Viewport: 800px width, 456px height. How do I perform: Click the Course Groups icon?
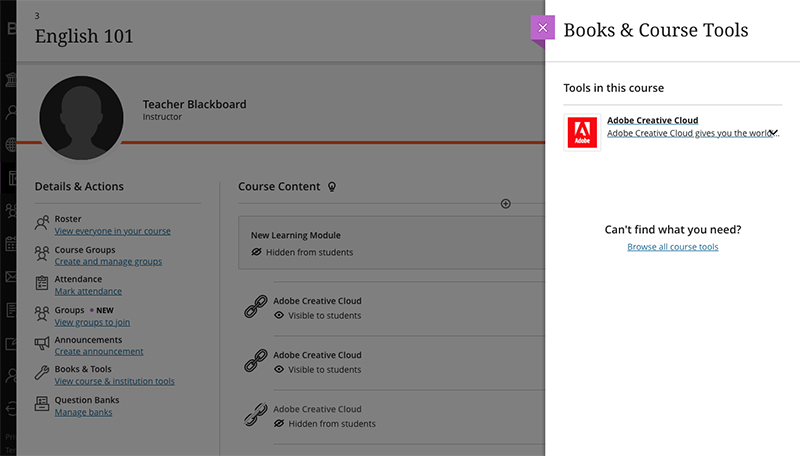(42, 255)
